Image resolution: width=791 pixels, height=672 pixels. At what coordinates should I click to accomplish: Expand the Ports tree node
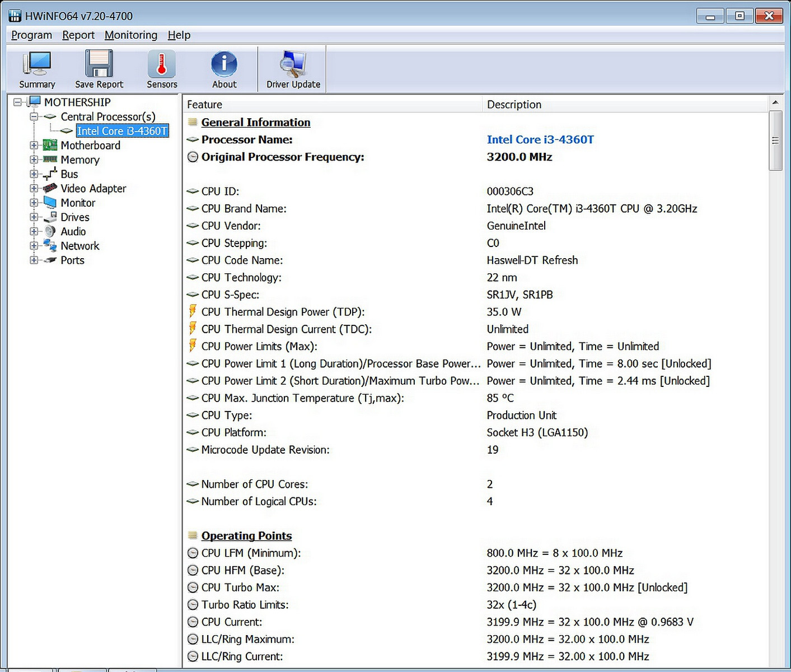coord(34,260)
